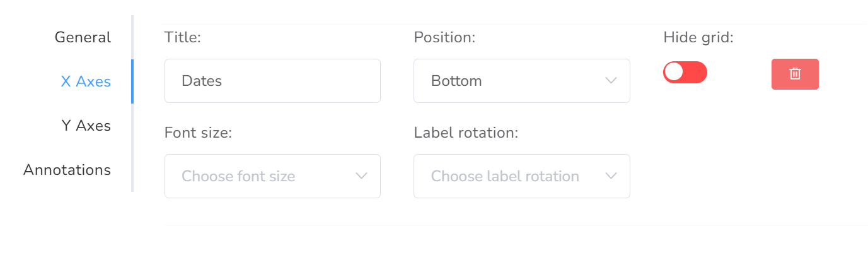Click the chevron arrow in Font size field
The height and width of the screenshot is (257, 868).
click(361, 176)
